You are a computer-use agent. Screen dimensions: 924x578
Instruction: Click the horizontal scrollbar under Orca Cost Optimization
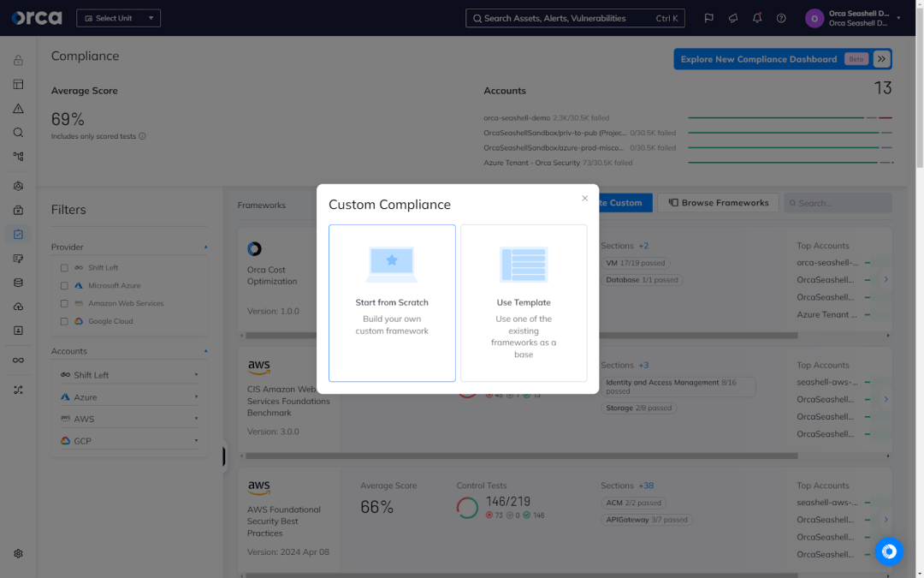[x=522, y=336]
